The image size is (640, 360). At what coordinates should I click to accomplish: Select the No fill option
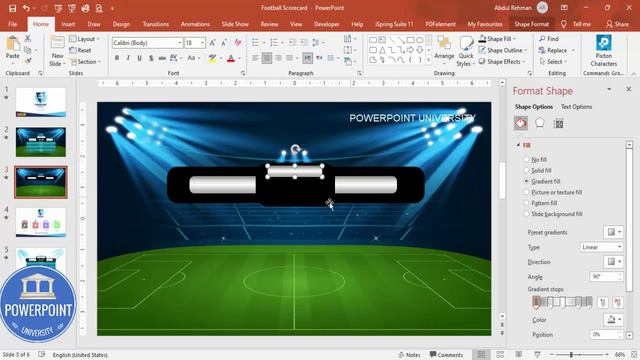536,160
